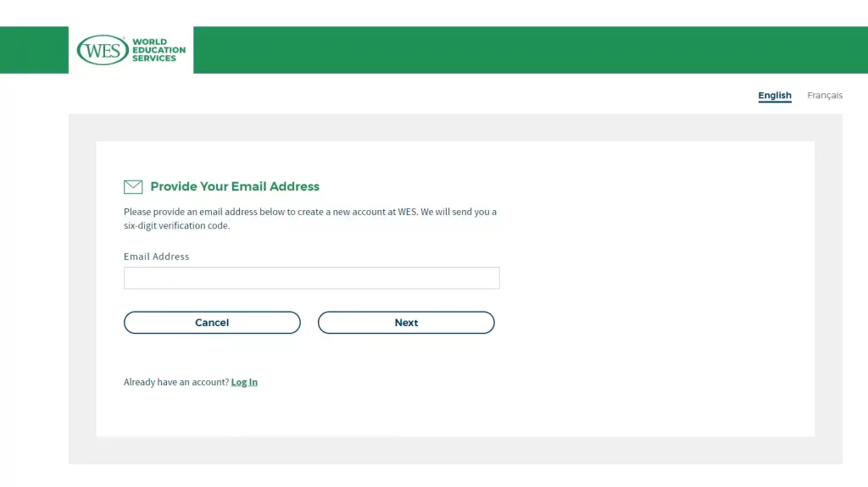
Task: Click the Provide Your Email Address heading
Action: pos(235,186)
